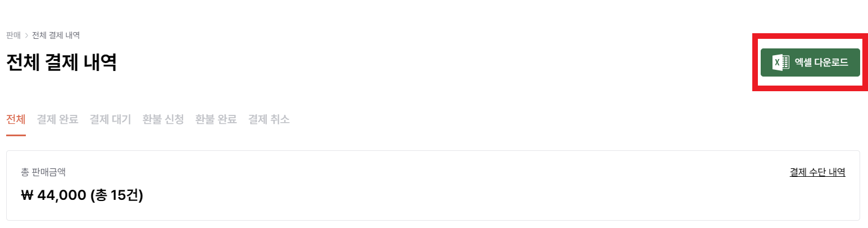The image size is (868, 228).
Task: Click the breadcrumb chevron separator
Action: (26, 35)
